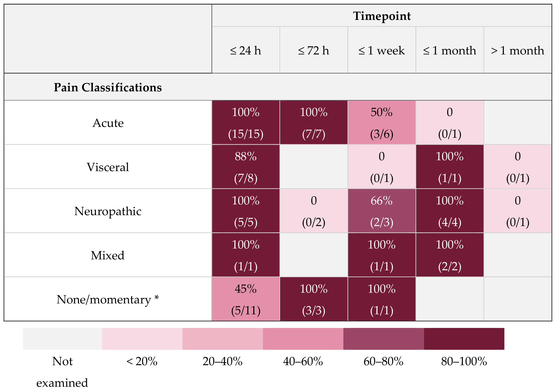Click the 'Timepoint' table header

pyautogui.click(x=382, y=16)
